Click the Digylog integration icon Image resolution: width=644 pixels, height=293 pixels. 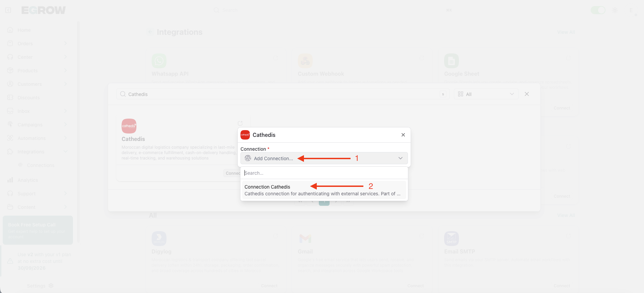[x=159, y=239]
